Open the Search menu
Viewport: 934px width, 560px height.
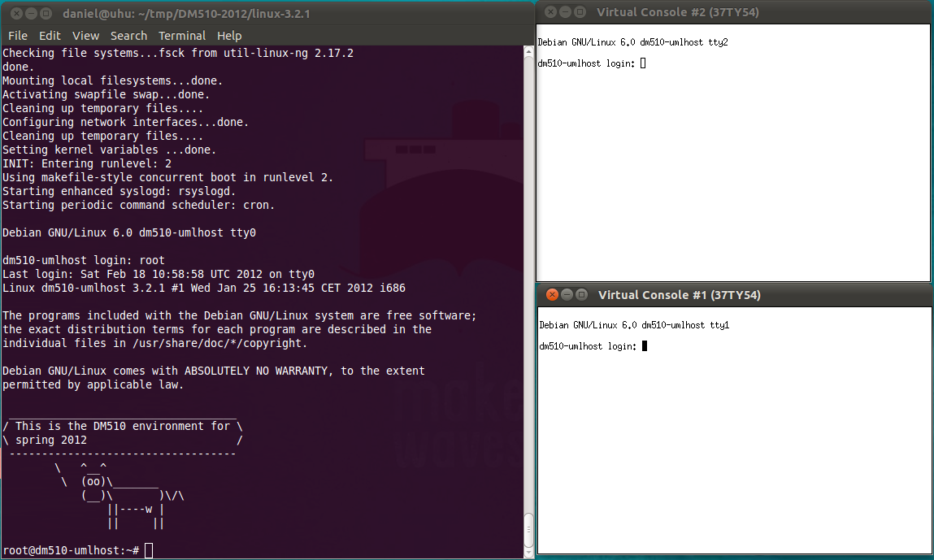tap(128, 36)
